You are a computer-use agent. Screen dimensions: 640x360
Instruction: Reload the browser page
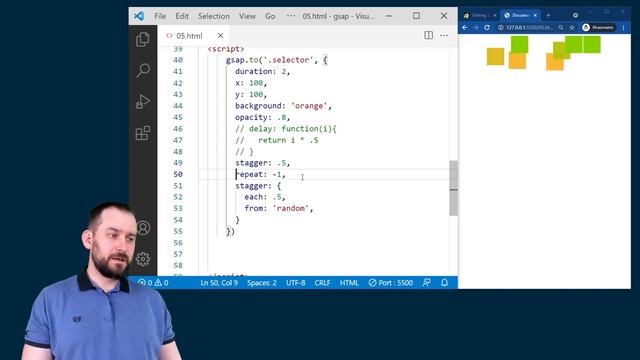click(x=487, y=27)
